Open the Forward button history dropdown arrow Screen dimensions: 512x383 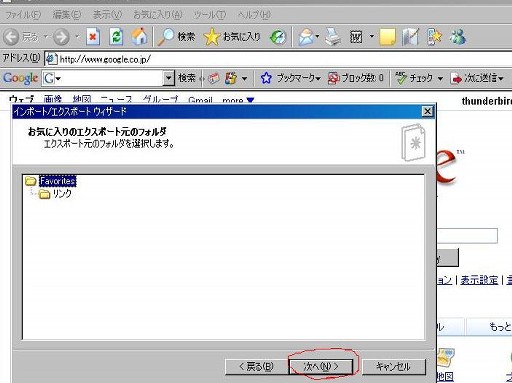[77, 36]
